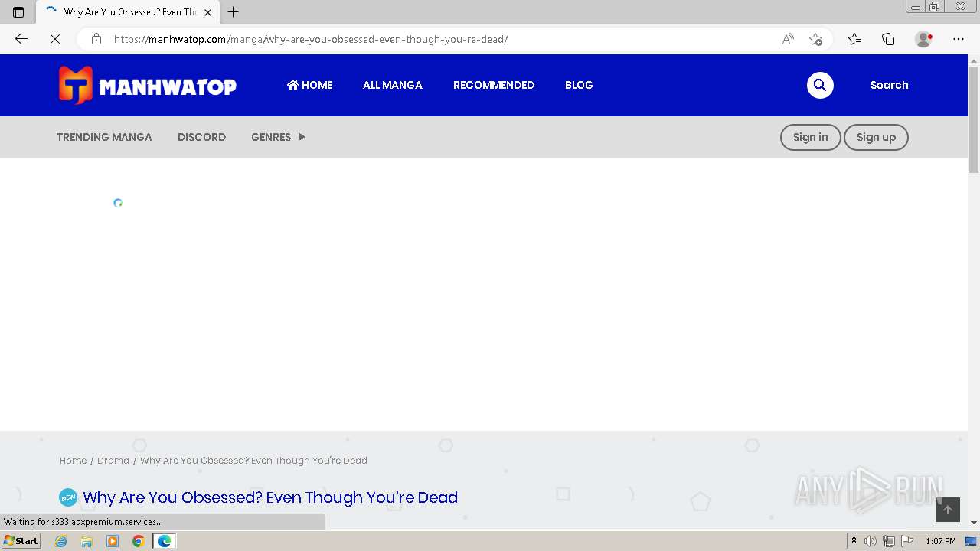Click the back-to-top arrow button
Screen dimensions: 980x551
947,510
